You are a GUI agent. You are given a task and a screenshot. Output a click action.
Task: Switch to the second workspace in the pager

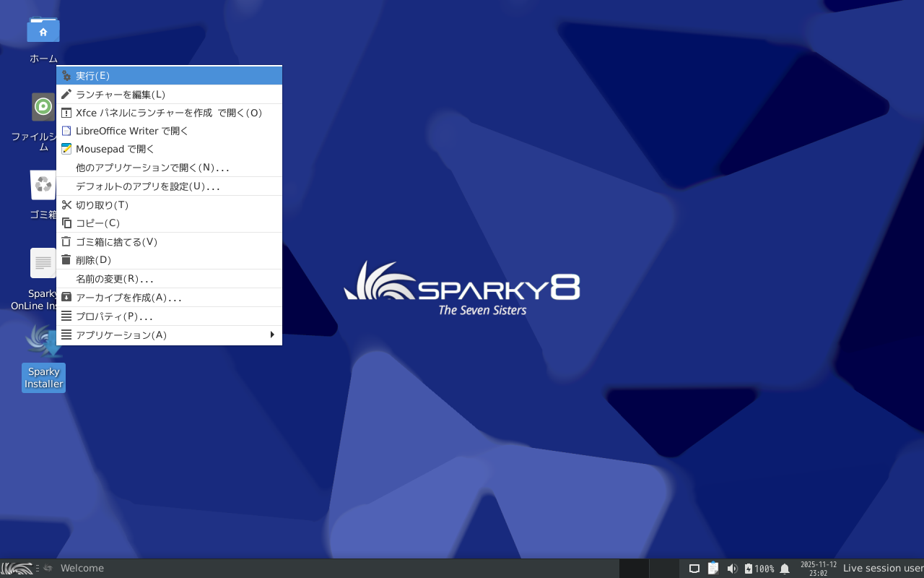point(664,569)
